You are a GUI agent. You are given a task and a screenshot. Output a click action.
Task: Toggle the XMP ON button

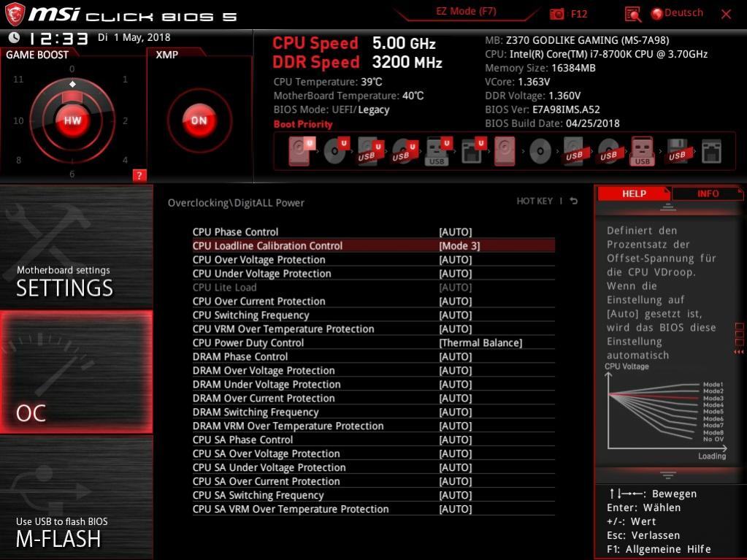199,120
